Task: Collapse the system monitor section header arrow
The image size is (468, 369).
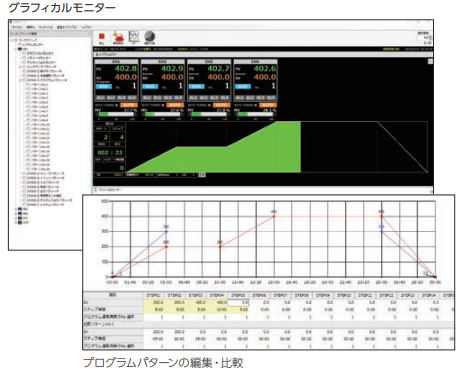Action: coord(96,54)
